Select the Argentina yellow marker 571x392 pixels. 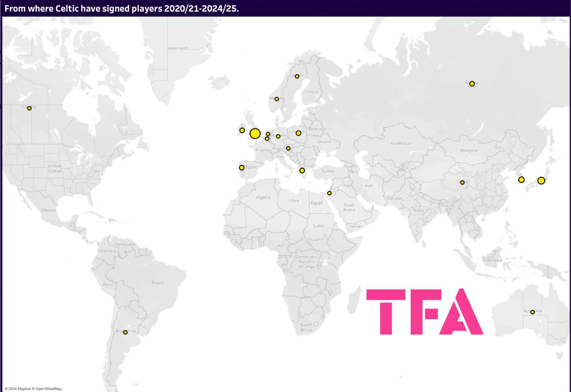pyautogui.click(x=125, y=332)
